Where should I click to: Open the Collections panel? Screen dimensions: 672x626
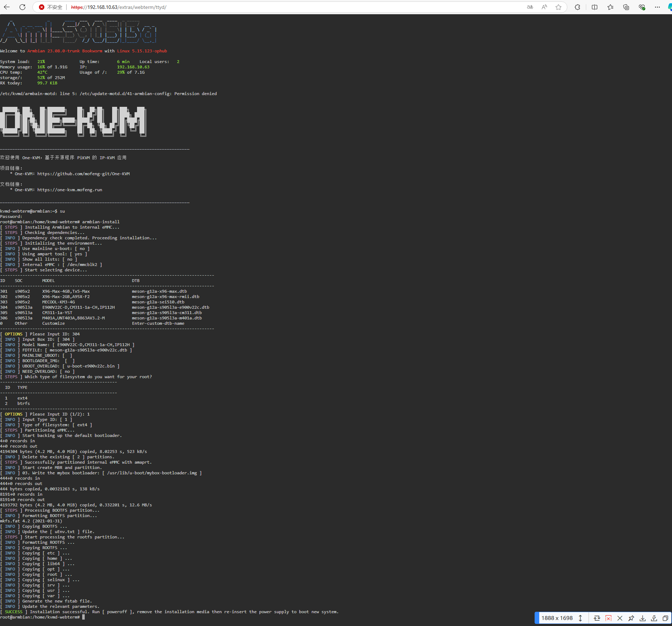[x=626, y=7]
